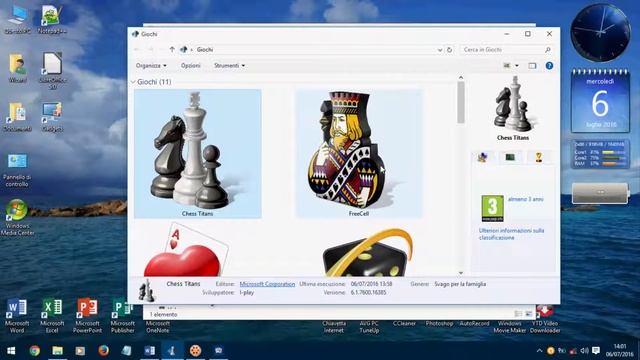This screenshot has width=640, height=360.
Task: Switch to the Word taskbar button
Action: coord(149,351)
